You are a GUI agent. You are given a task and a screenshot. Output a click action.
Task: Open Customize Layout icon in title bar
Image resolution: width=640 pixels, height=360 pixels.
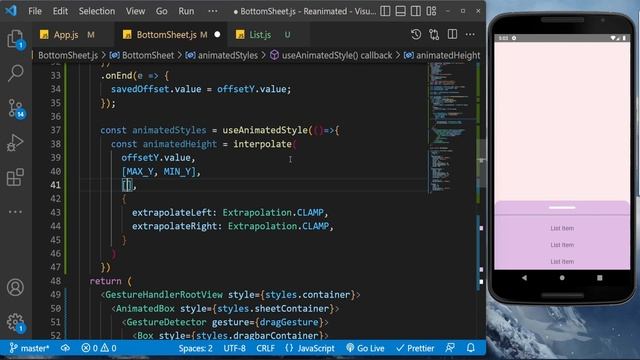click(431, 11)
